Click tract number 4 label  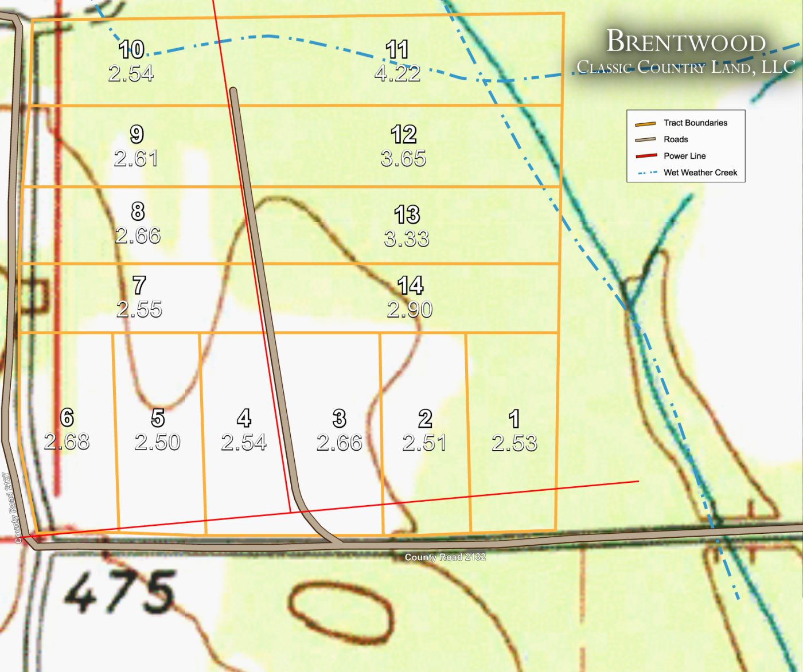(244, 419)
